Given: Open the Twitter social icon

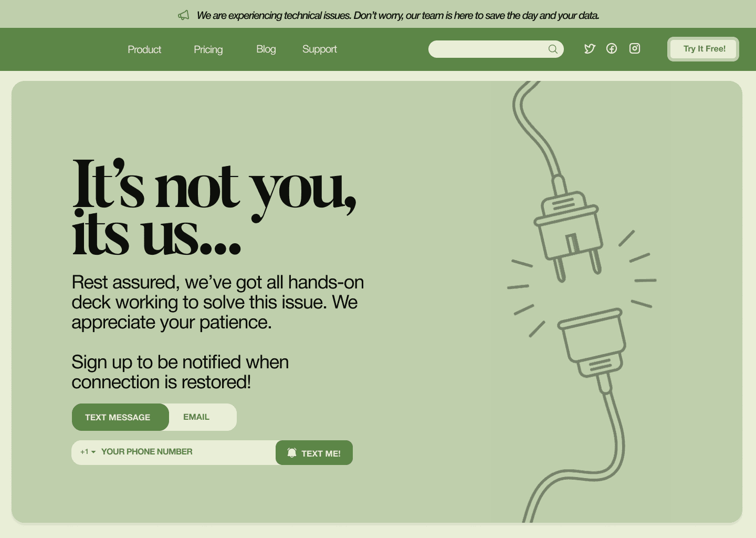Looking at the screenshot, I should (x=590, y=49).
